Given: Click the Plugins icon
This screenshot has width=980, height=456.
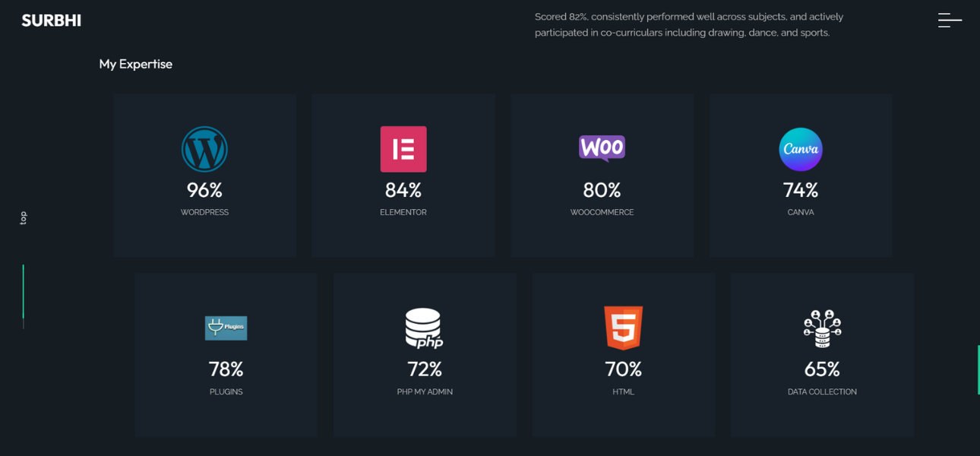Looking at the screenshot, I should click(x=226, y=328).
